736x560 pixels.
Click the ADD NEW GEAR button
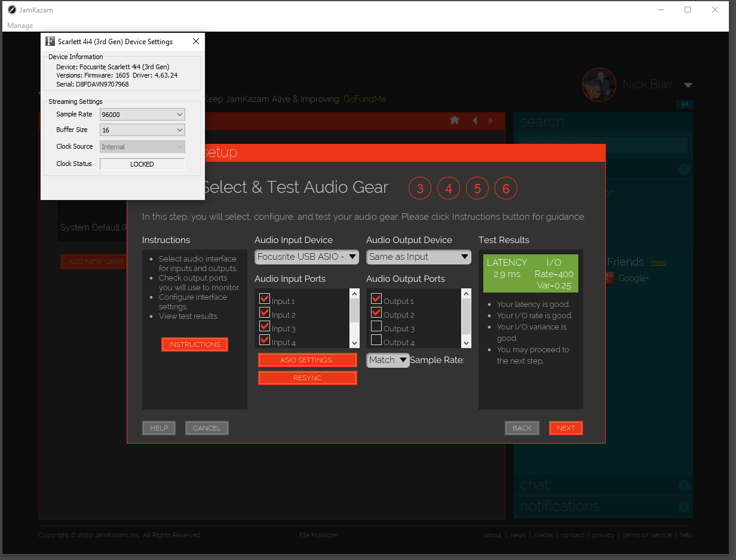pos(93,261)
